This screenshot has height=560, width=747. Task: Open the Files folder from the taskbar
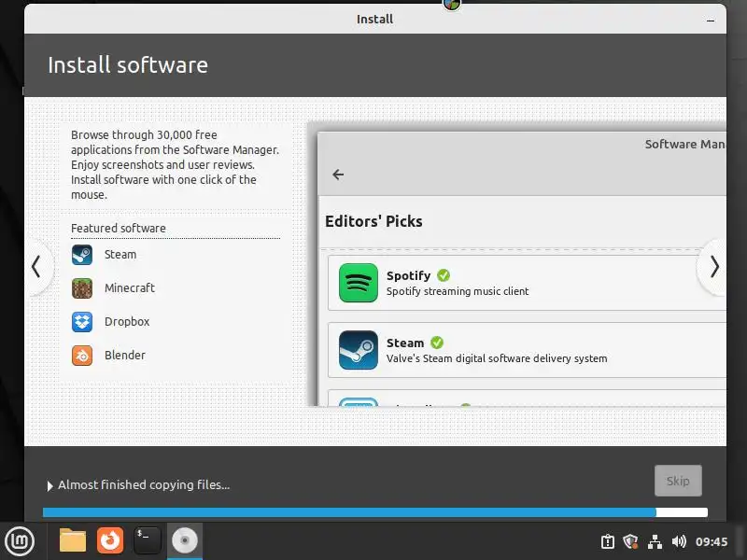[73, 540]
